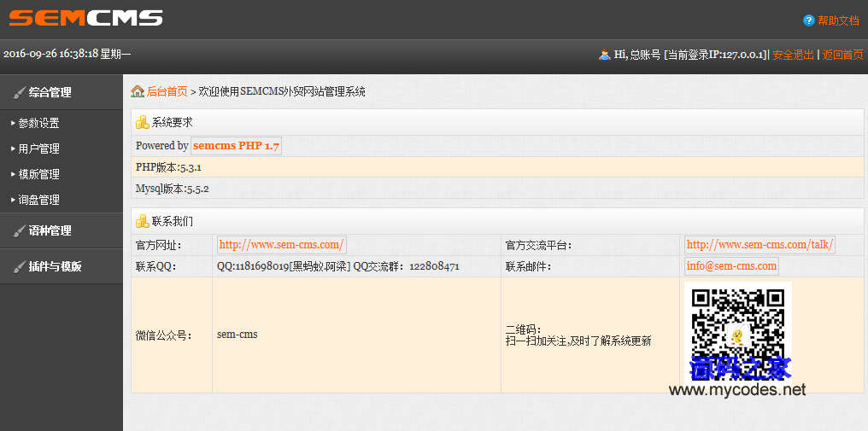The height and width of the screenshot is (431, 868).
Task: Click the 微信公众号 label
Action: coord(164,335)
